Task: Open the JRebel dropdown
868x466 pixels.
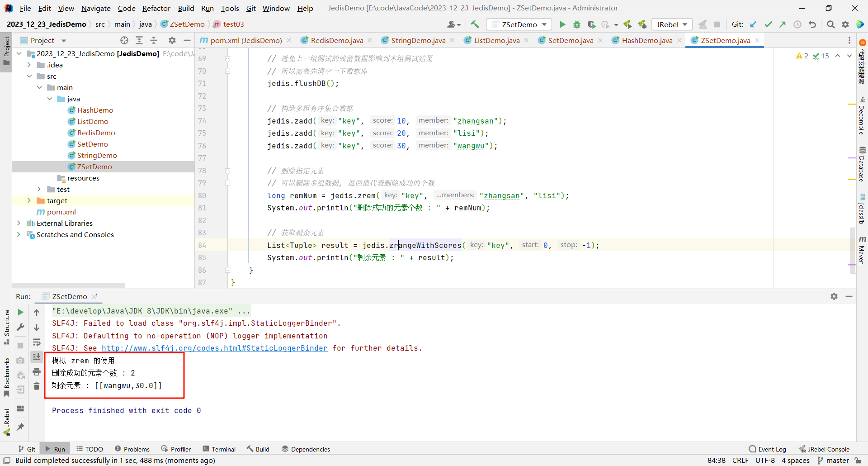Action: [x=672, y=24]
